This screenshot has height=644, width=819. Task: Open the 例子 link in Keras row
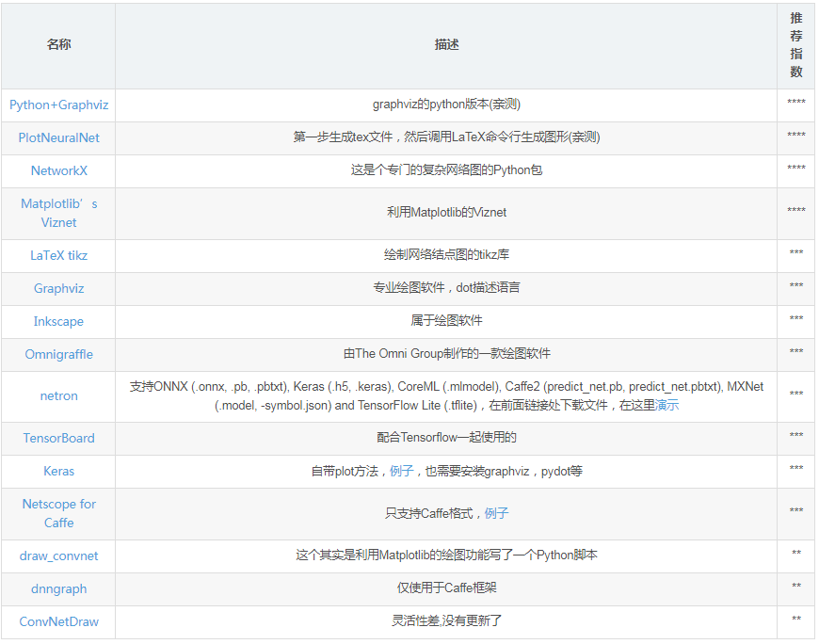[x=401, y=471]
